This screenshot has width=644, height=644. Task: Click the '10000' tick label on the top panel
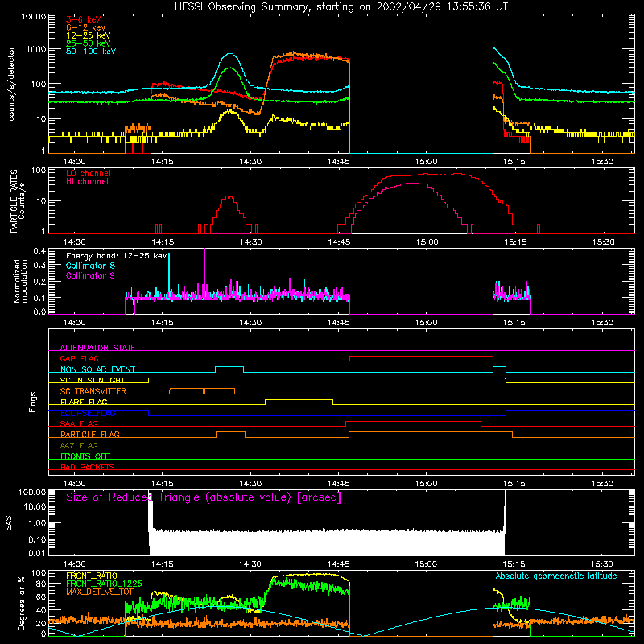tap(33, 17)
